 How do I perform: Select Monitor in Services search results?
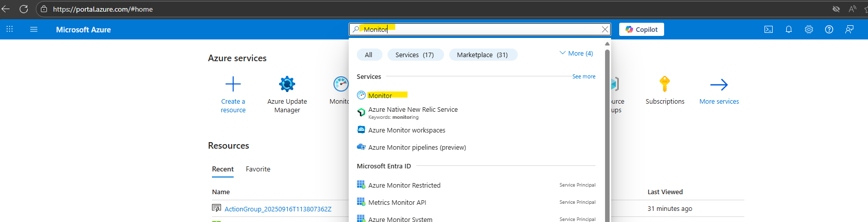[x=380, y=95]
